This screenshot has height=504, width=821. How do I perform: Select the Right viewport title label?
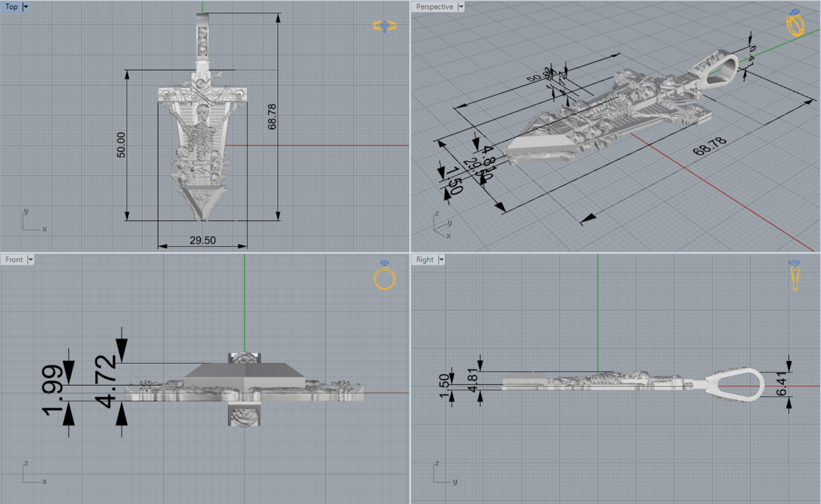pos(425,260)
